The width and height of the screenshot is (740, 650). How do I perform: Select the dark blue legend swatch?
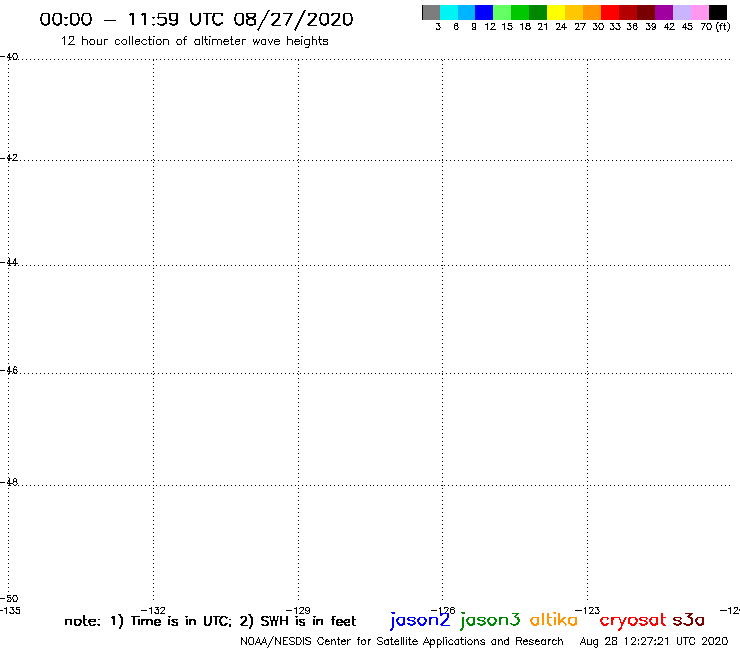[485, 12]
